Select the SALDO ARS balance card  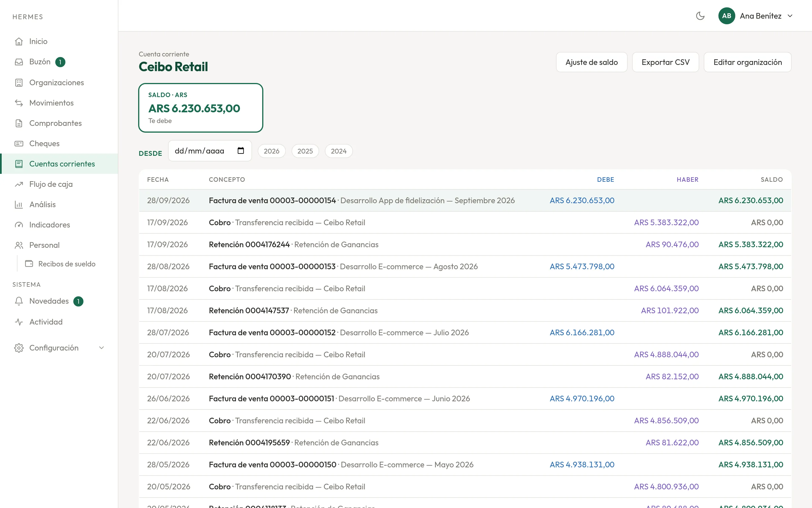201,108
